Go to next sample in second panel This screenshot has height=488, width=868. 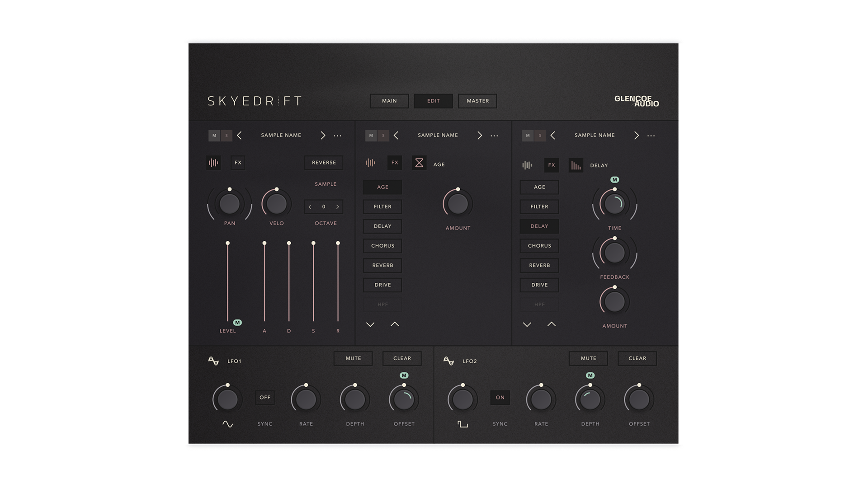coord(480,135)
